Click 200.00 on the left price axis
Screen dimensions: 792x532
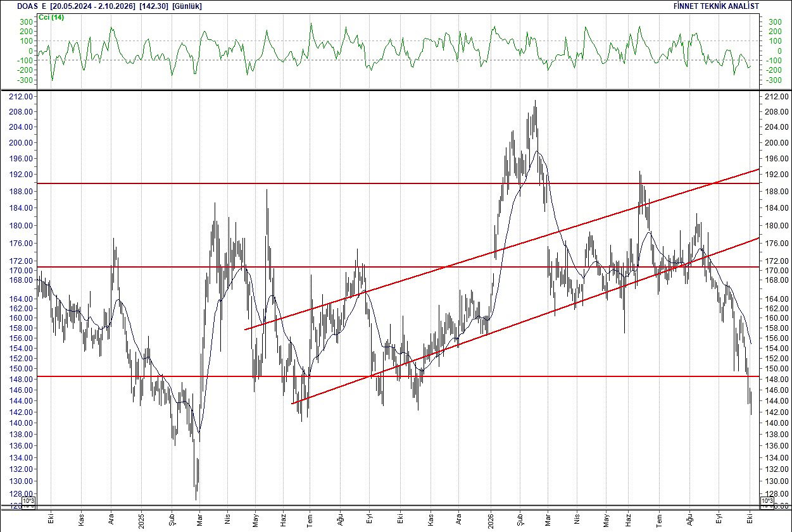[x=21, y=142]
